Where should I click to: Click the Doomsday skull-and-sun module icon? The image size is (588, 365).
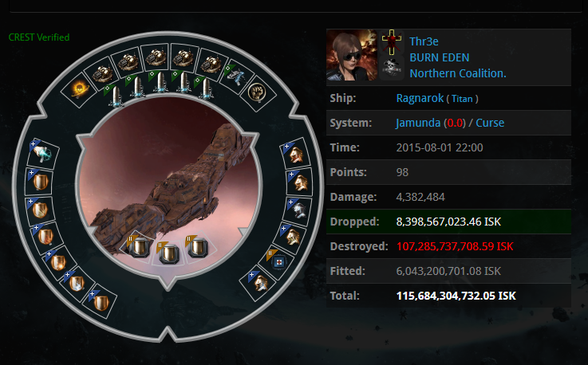coord(79,90)
